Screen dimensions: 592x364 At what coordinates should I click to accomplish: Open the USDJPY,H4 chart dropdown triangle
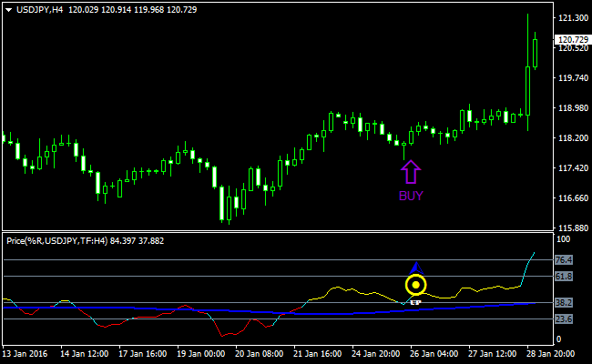[x=9, y=9]
